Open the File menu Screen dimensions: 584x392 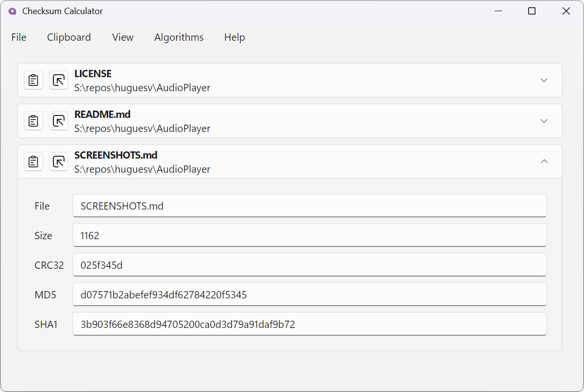[19, 37]
